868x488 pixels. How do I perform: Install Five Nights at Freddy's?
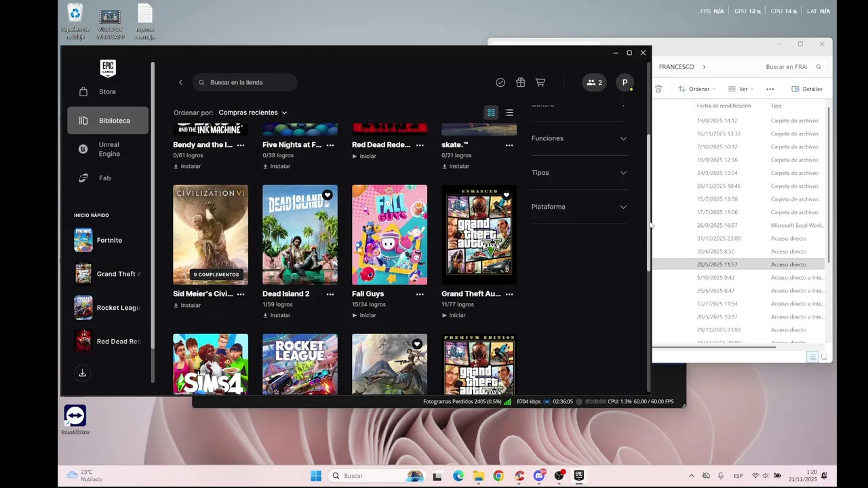[277, 166]
